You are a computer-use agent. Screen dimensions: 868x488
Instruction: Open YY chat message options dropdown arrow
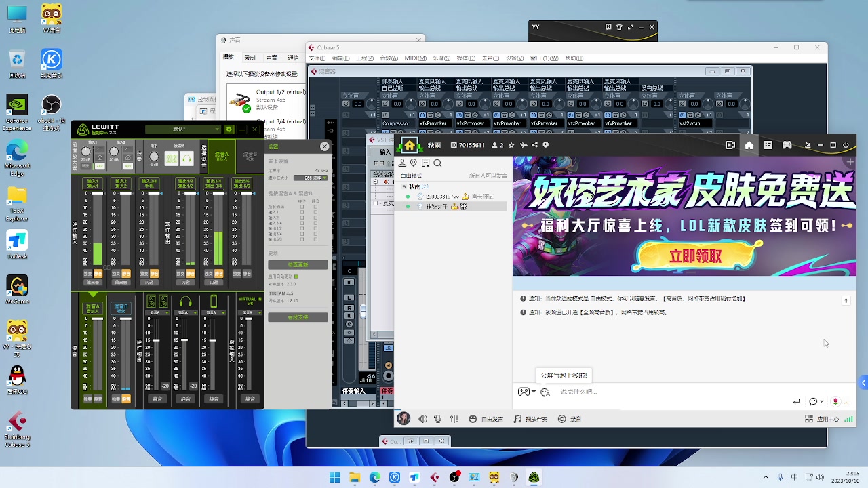pos(821,401)
